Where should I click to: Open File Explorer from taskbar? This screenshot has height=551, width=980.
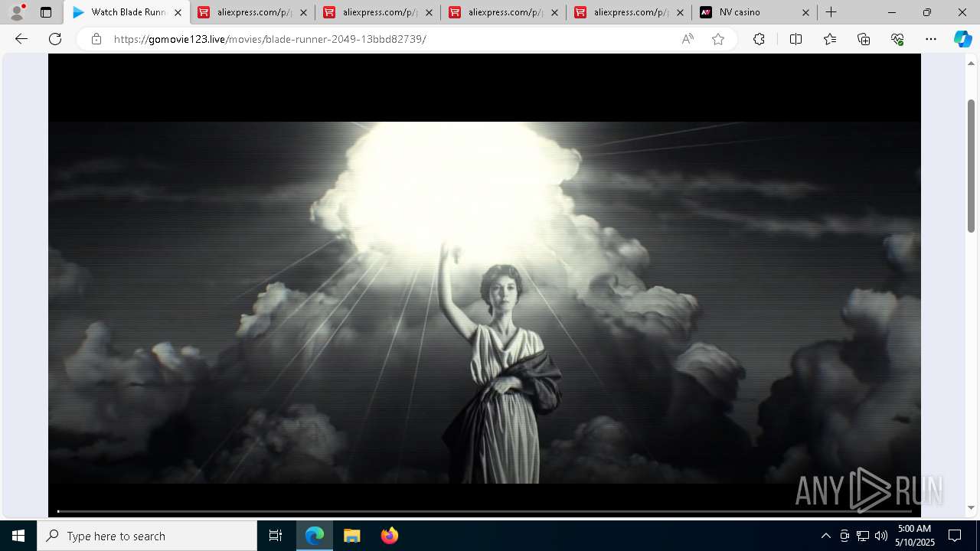(351, 536)
